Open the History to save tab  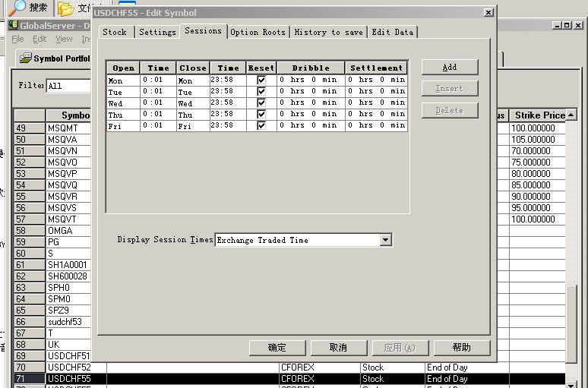(x=329, y=32)
